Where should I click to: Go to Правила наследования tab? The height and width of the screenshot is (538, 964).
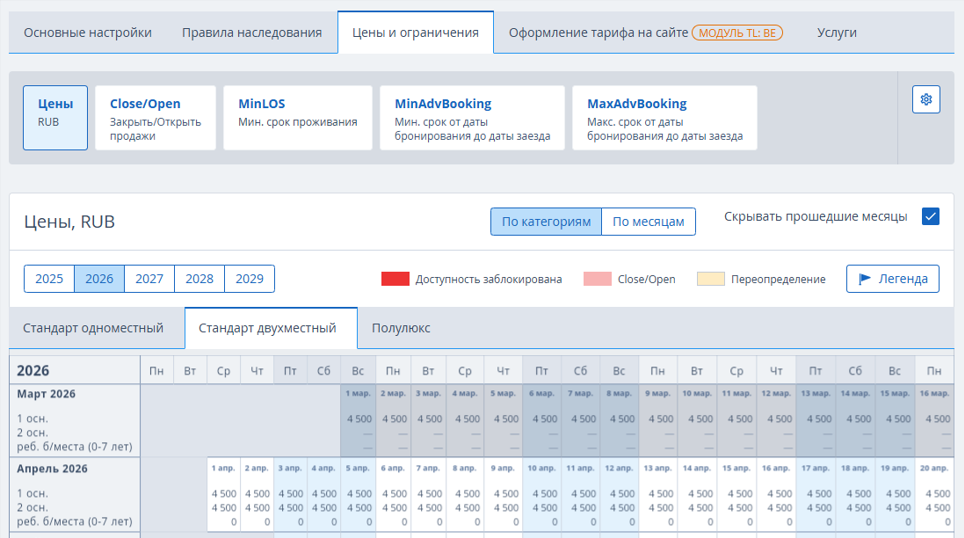[252, 33]
